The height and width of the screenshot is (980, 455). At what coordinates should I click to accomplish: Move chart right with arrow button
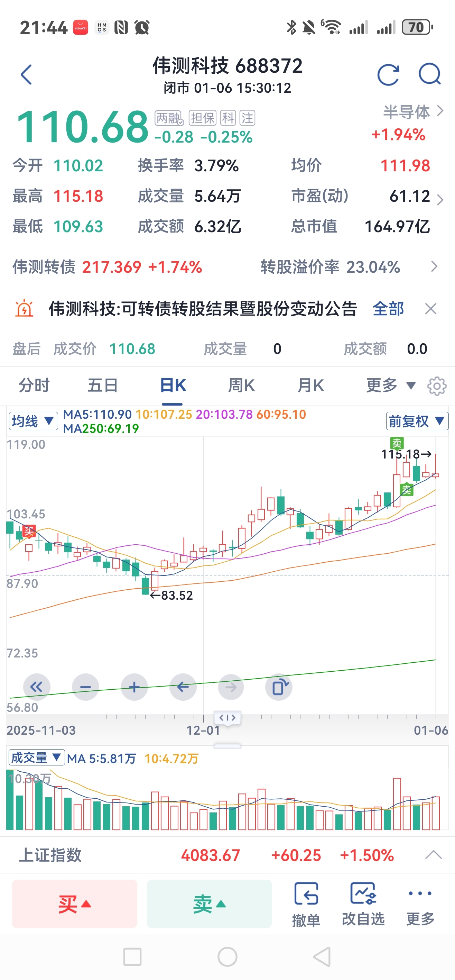point(231,687)
